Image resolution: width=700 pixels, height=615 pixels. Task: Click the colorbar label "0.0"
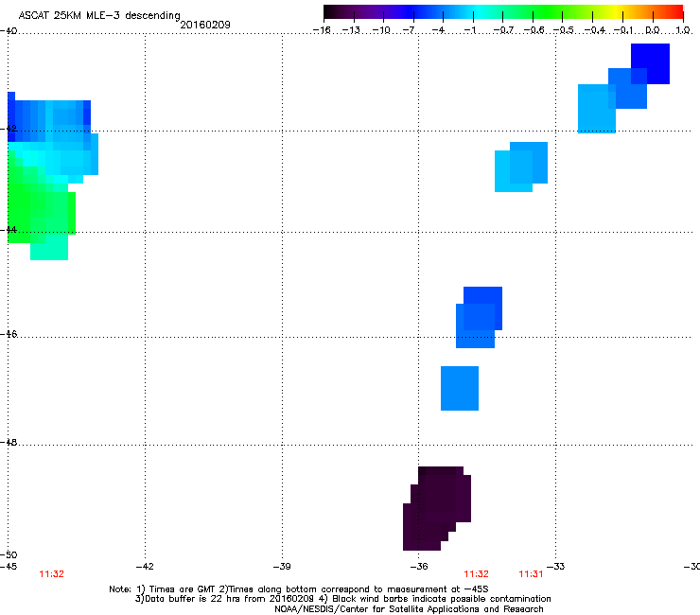coord(653,30)
